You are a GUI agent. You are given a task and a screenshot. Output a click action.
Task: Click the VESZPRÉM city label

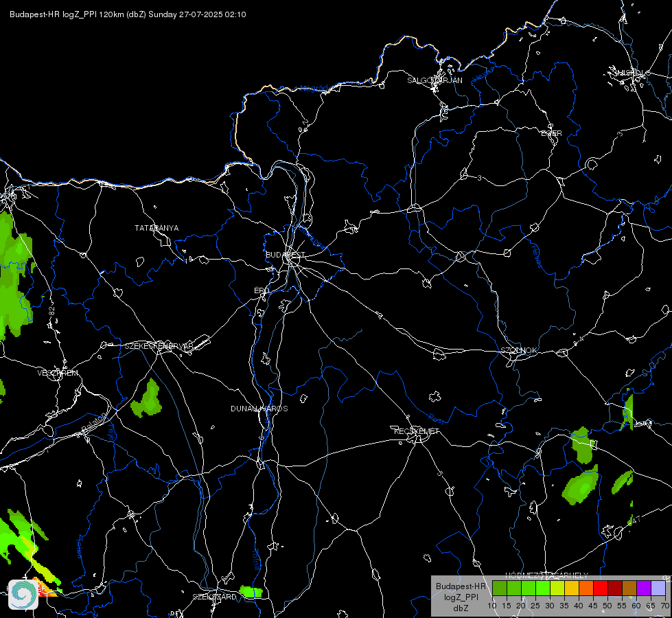click(x=58, y=373)
